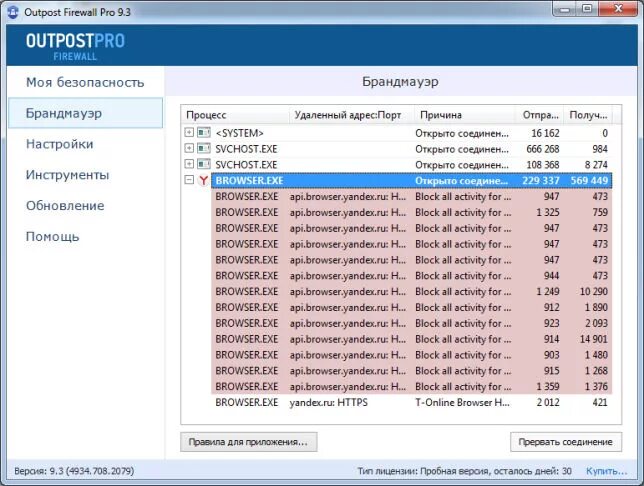Select the row with 14 901 received bytes
644x486 pixels.
point(412,339)
